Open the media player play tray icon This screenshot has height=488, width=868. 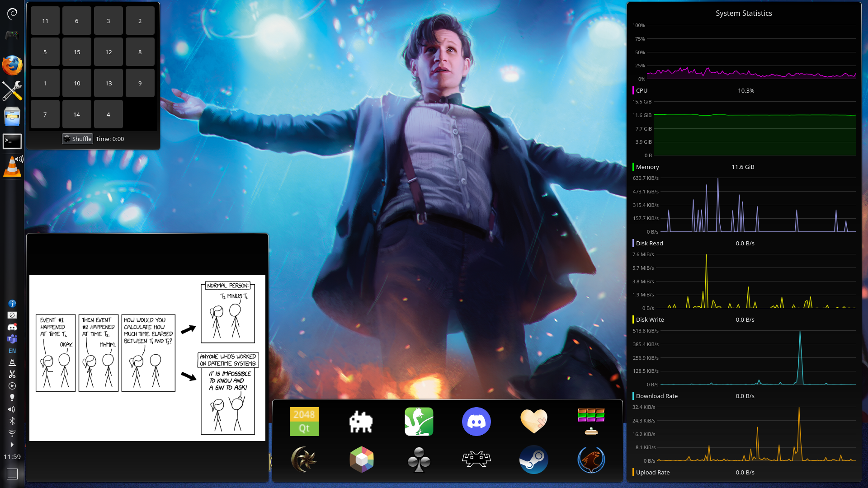(x=12, y=386)
